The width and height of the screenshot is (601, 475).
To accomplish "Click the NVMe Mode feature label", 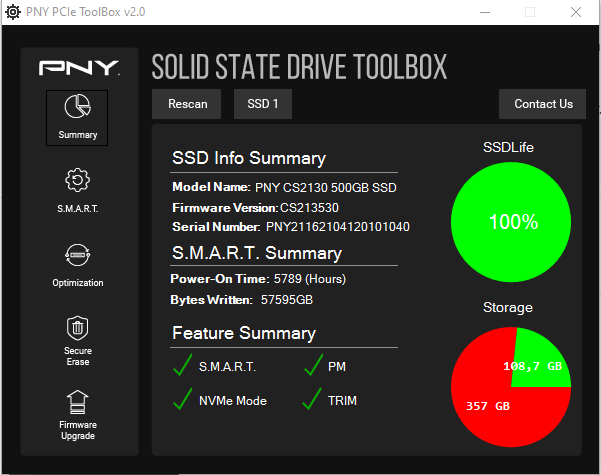I will pos(233,401).
